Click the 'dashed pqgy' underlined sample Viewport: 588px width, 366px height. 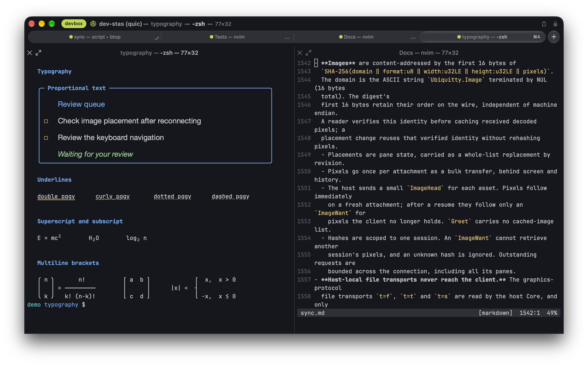pyautogui.click(x=230, y=196)
